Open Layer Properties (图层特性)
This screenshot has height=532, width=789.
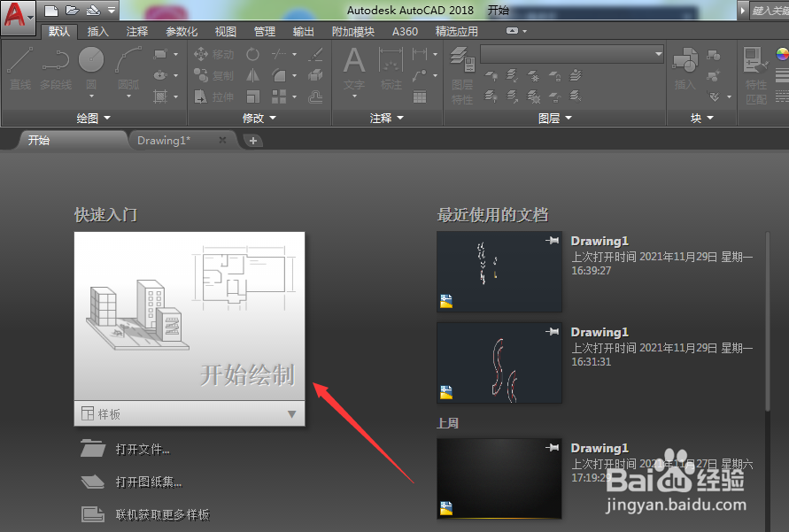coord(462,75)
